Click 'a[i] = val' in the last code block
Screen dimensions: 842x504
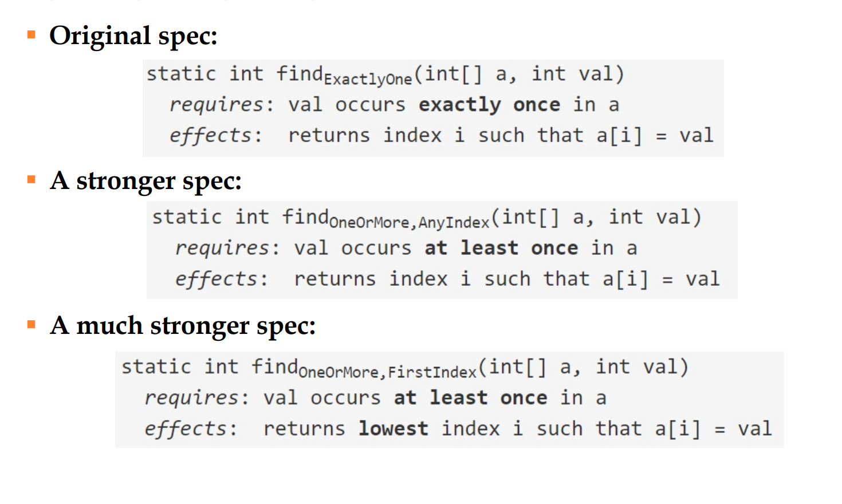[714, 429]
